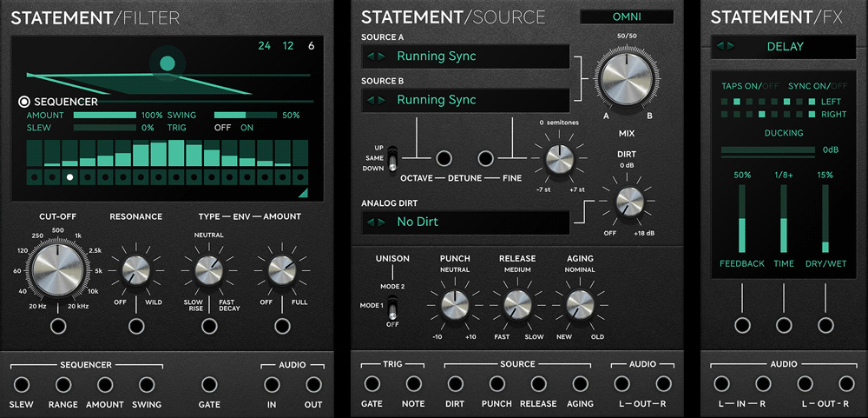The image size is (868, 418).
Task: Adjust the delay TIME vertical slider
Action: 784,218
